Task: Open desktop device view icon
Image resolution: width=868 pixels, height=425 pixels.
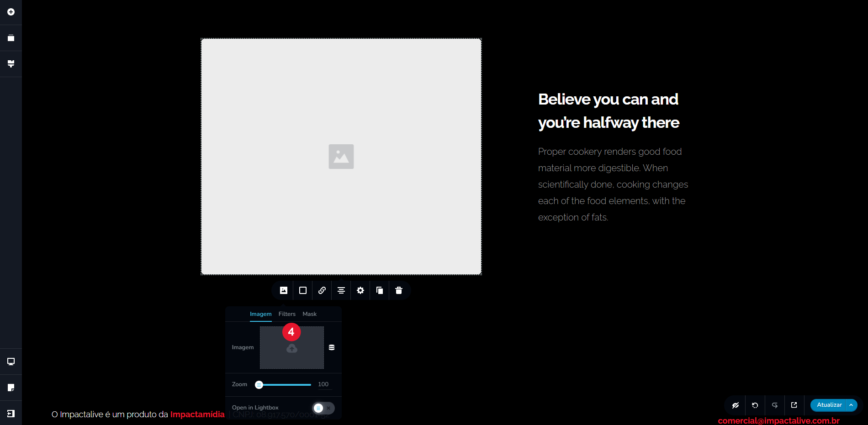Action: pyautogui.click(x=11, y=362)
